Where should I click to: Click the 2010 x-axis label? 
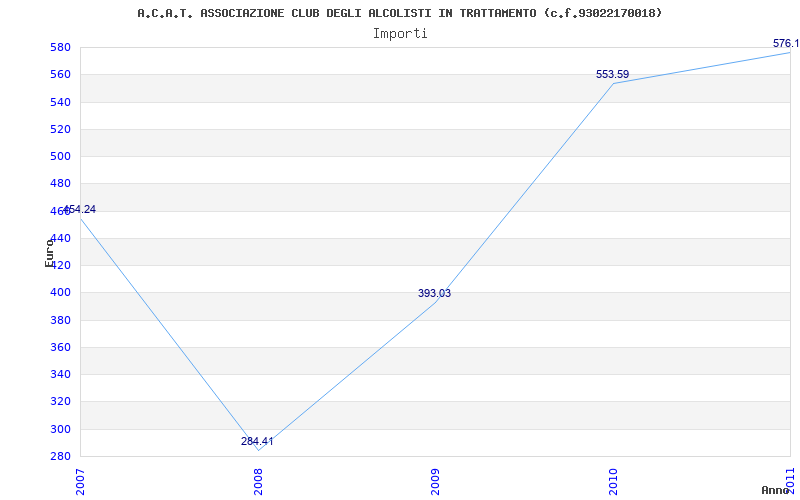613,482
